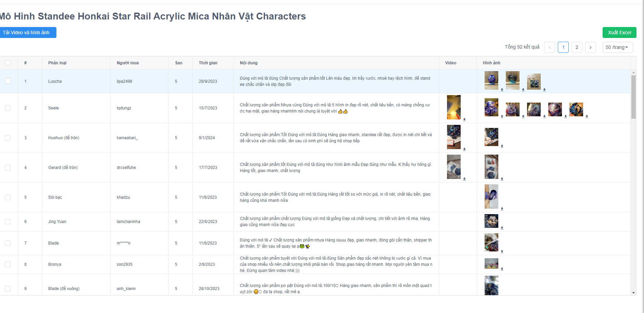
Task: Download the video in tqdungz's Seele review
Action: pos(464,120)
